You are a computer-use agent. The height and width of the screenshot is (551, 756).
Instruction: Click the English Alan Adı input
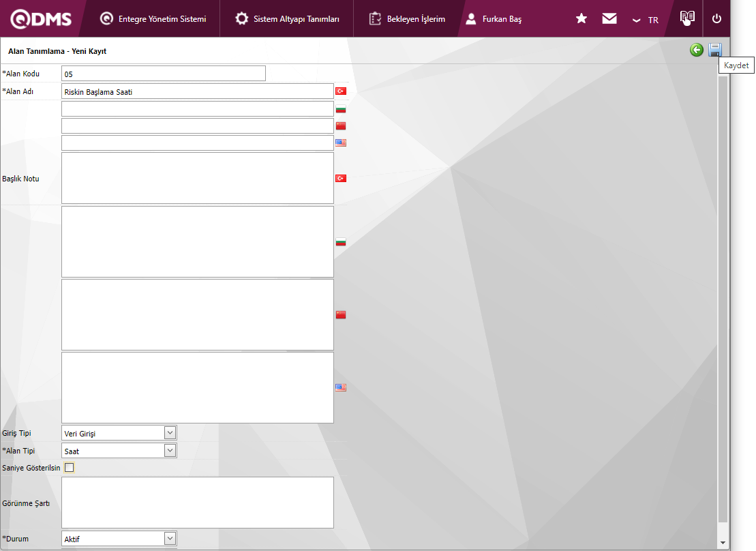(x=198, y=143)
